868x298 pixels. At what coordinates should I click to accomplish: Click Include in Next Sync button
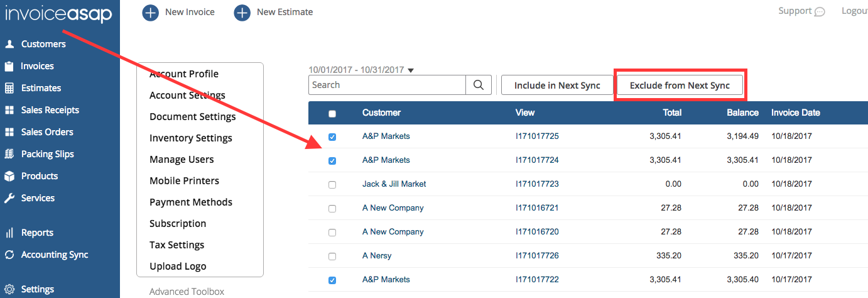click(x=557, y=86)
